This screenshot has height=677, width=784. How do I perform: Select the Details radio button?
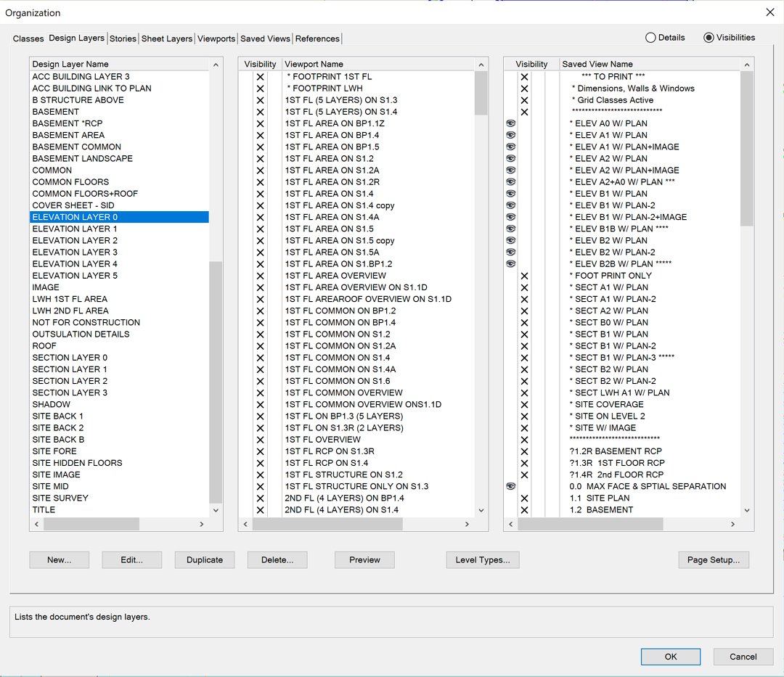pyautogui.click(x=650, y=38)
